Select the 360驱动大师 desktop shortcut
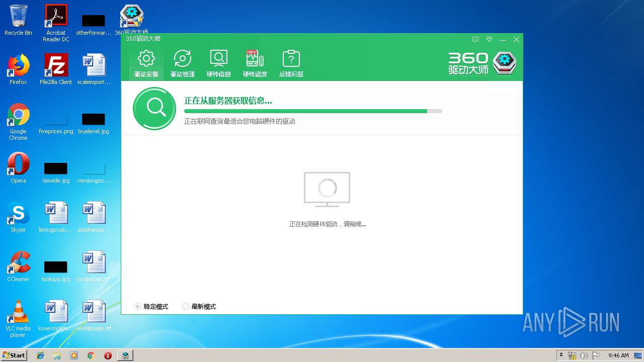This screenshot has height=362, width=644. [132, 20]
